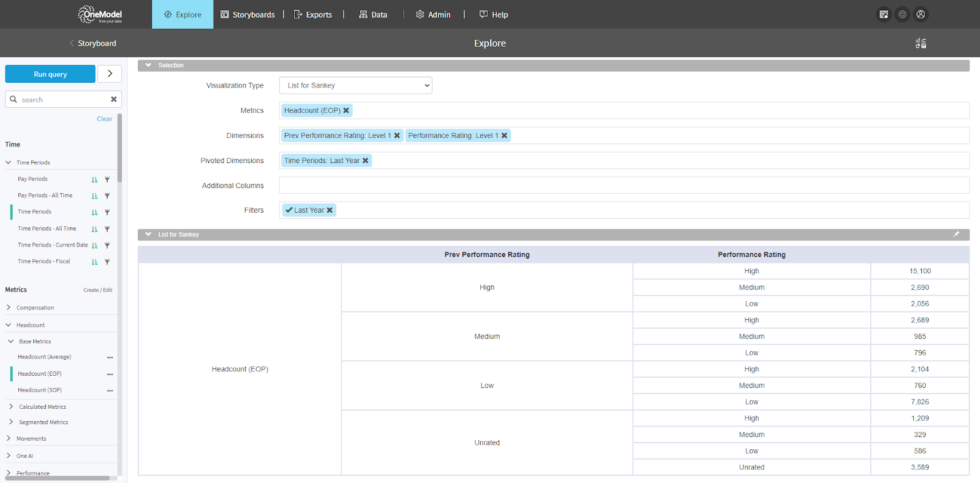
Task: Click the Create / Edit metrics link
Action: [98, 290]
